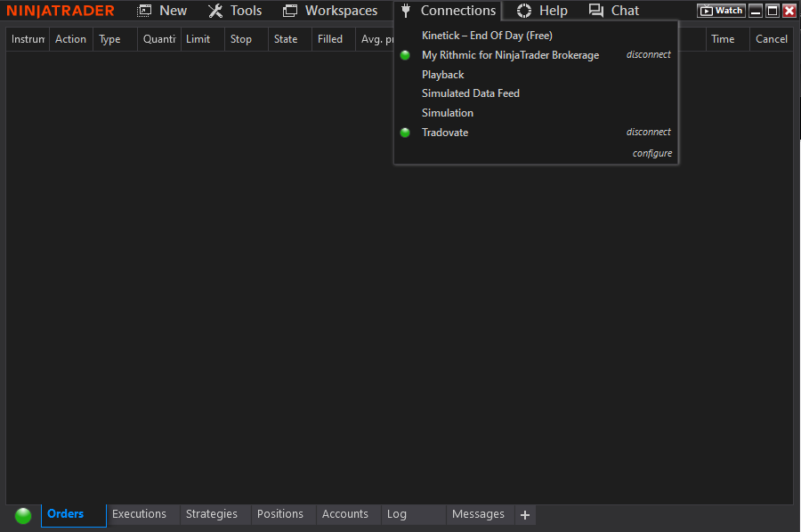Sort by the Quantity column header
Screen dimensions: 801x532
tap(159, 39)
